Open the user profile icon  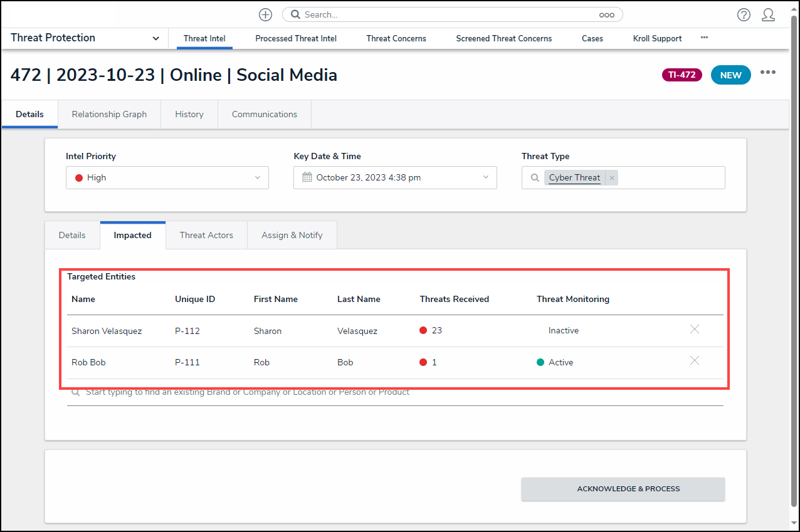click(x=768, y=14)
